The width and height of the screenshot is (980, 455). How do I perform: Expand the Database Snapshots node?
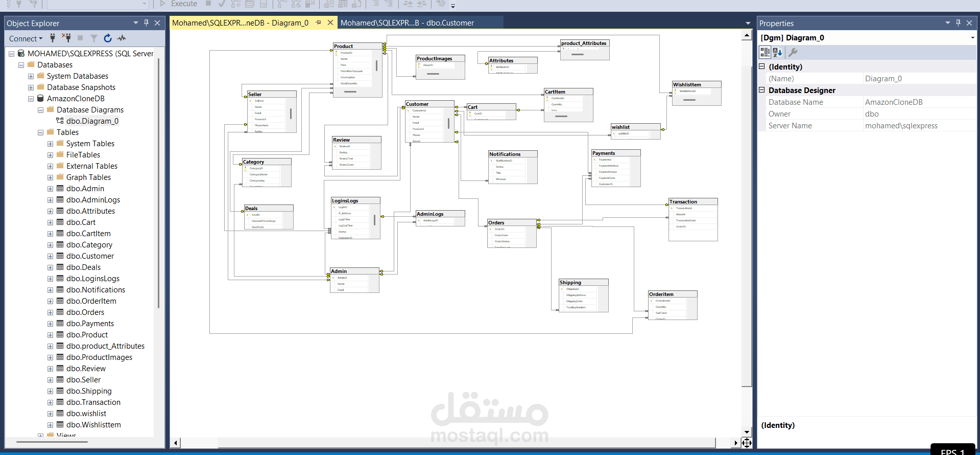point(31,87)
